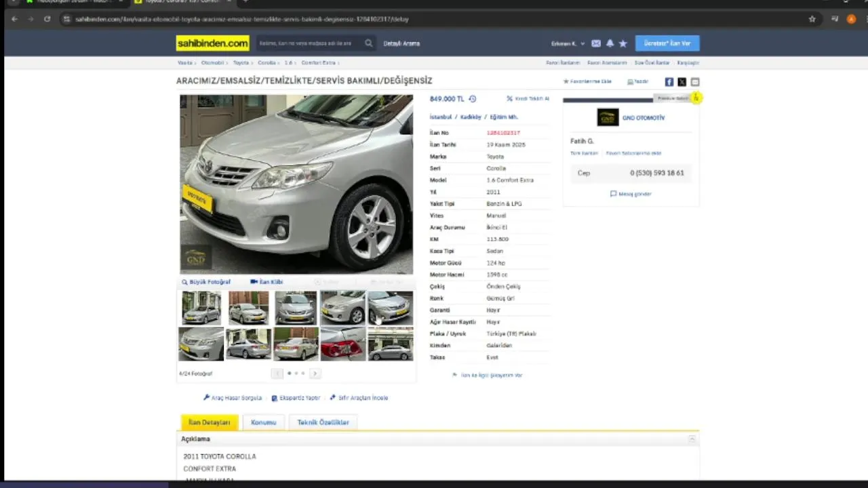Image resolution: width=868 pixels, height=488 pixels.
Task: Click the browser address bar
Action: 434,19
